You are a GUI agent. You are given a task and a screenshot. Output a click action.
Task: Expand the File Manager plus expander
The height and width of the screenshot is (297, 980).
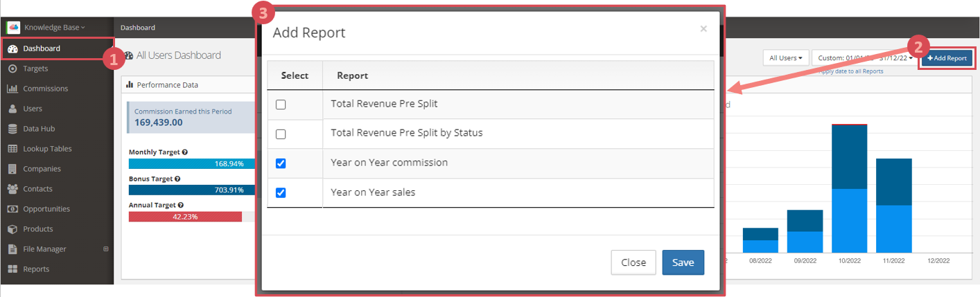pyautogui.click(x=106, y=249)
